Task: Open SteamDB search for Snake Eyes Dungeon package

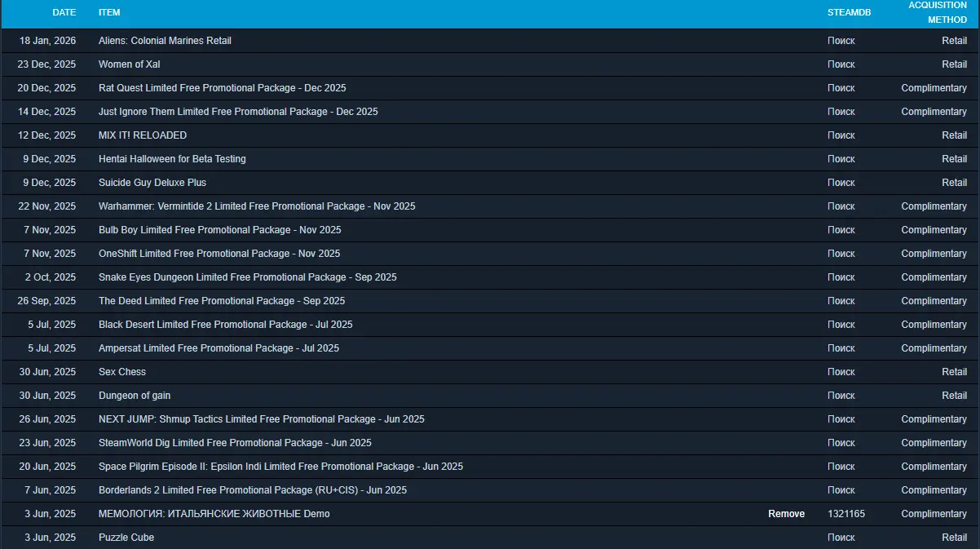Action: [x=841, y=277]
